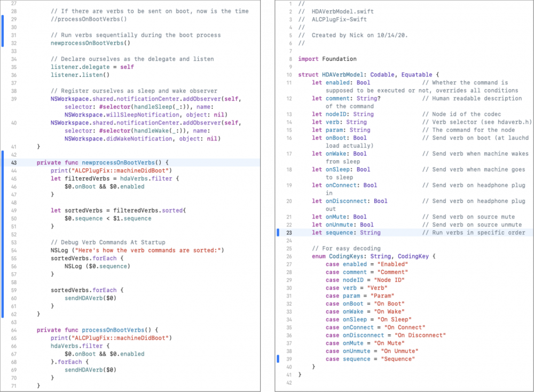Click '$0.sequence < $1.sequence' expression
Image resolution: width=534 pixels, height=392 pixels.
tap(108, 218)
